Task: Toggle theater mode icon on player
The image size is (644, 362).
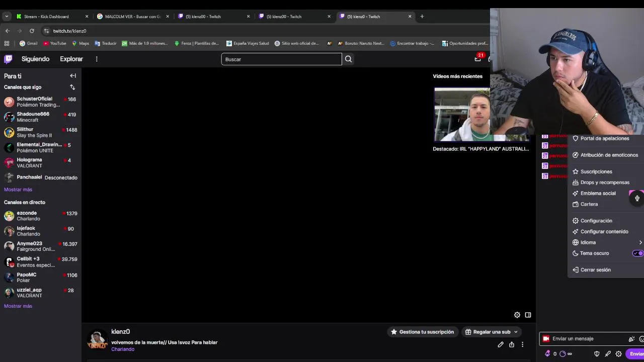Action: coord(528,315)
